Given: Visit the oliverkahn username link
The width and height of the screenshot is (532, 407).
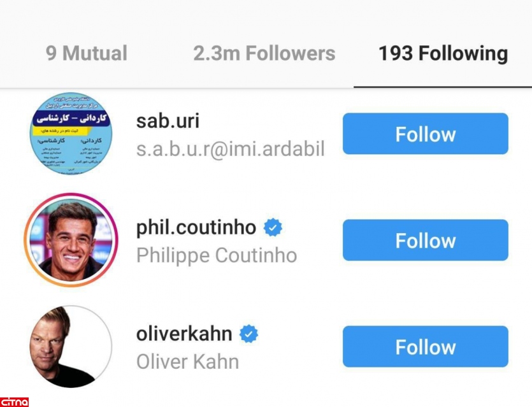Looking at the screenshot, I should [x=184, y=334].
